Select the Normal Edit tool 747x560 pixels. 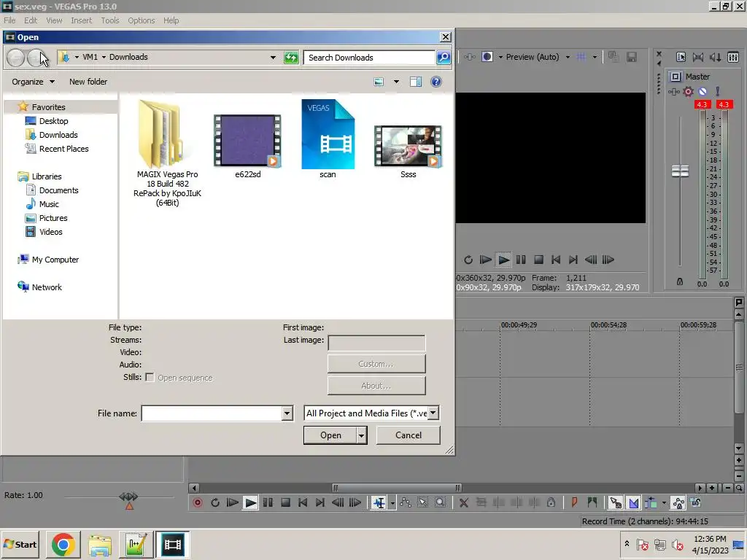pos(379,503)
